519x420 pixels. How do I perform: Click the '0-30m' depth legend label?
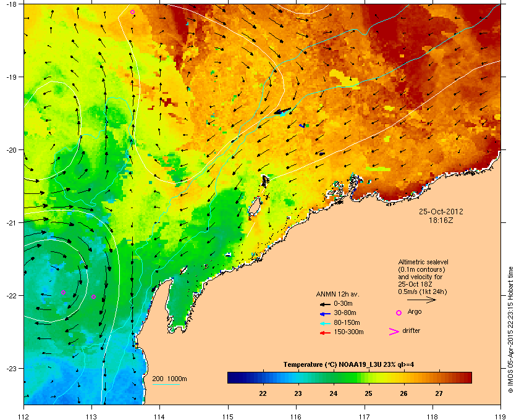click(x=343, y=303)
